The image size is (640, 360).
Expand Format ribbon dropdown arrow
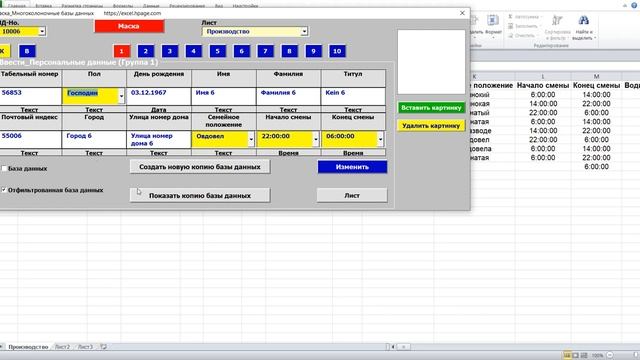[493, 38]
